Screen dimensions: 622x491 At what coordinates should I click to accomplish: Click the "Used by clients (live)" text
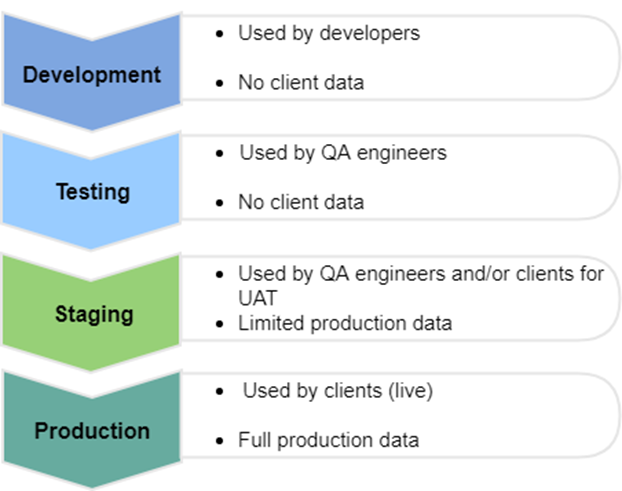click(x=337, y=391)
